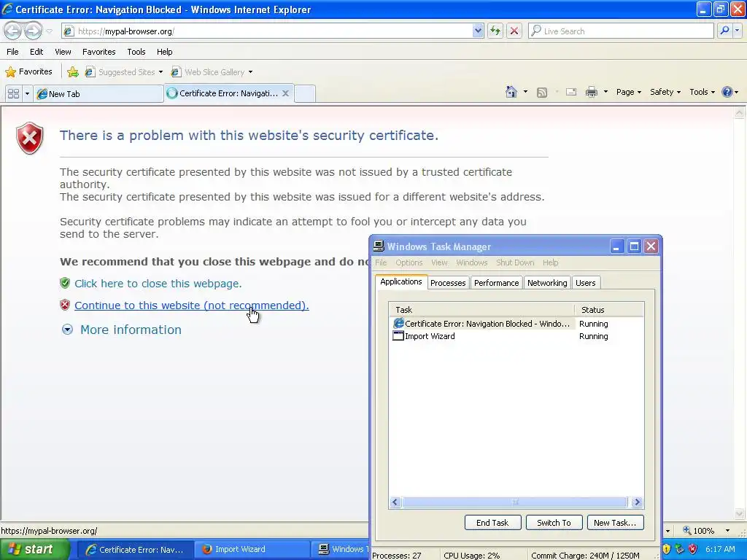The image size is (747, 560).
Task: Open the Page menu in command bar
Action: [x=628, y=92]
